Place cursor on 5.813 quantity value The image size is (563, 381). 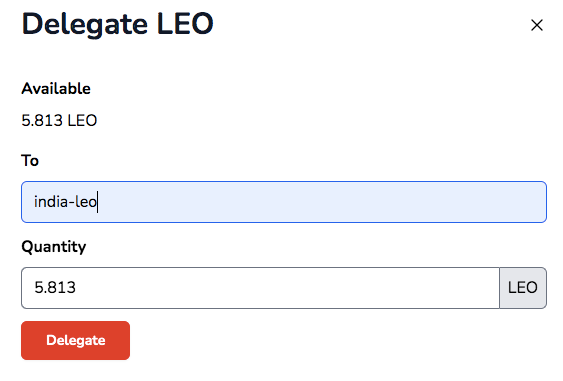pyautogui.click(x=55, y=288)
